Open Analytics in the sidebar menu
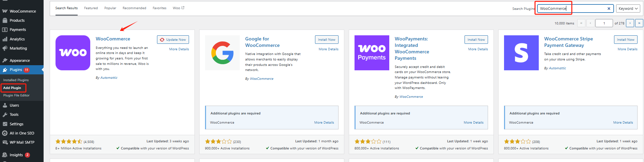The width and height of the screenshot is (644, 162). [17, 39]
